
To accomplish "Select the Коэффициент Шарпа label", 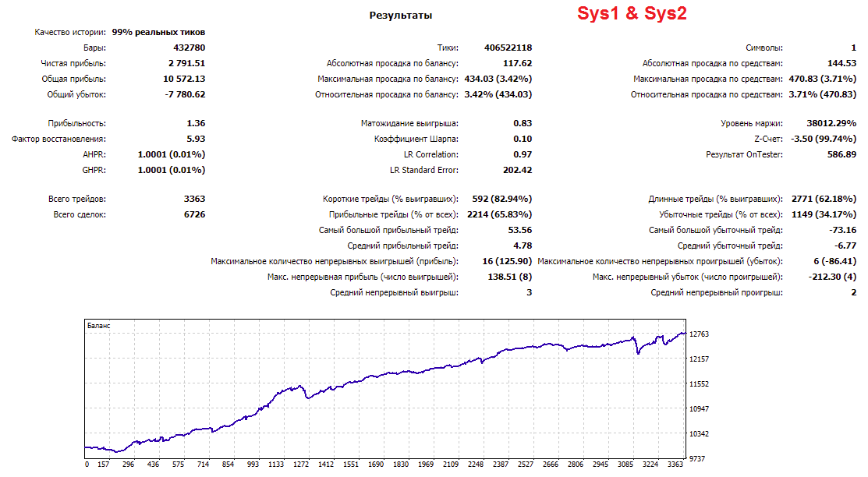I will pos(416,139).
